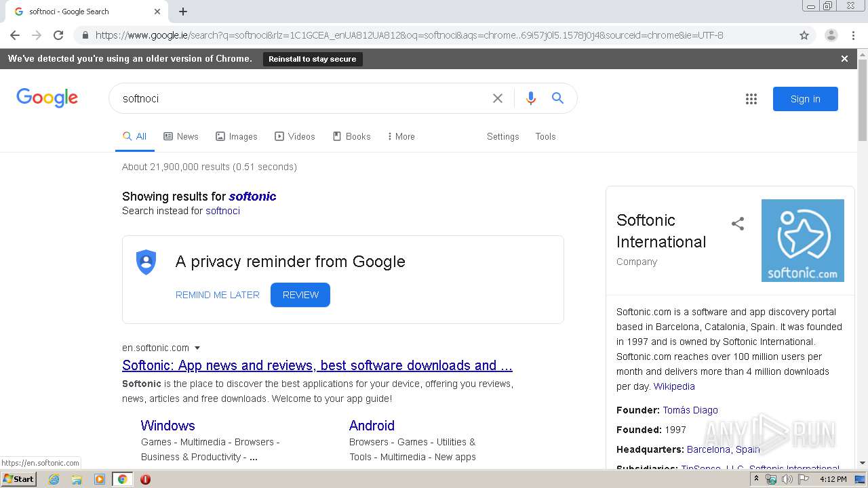
Task: Go to the Google home logo
Action: coord(47,98)
